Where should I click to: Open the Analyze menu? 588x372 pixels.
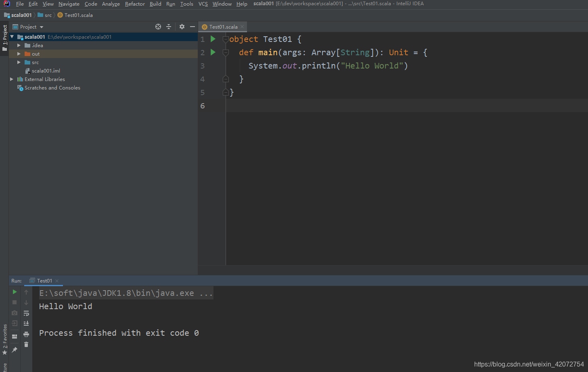tap(111, 4)
